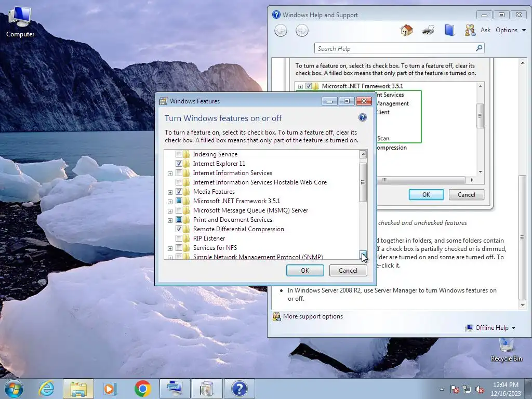
Task: Open the Browse Help book icon
Action: pos(449,30)
